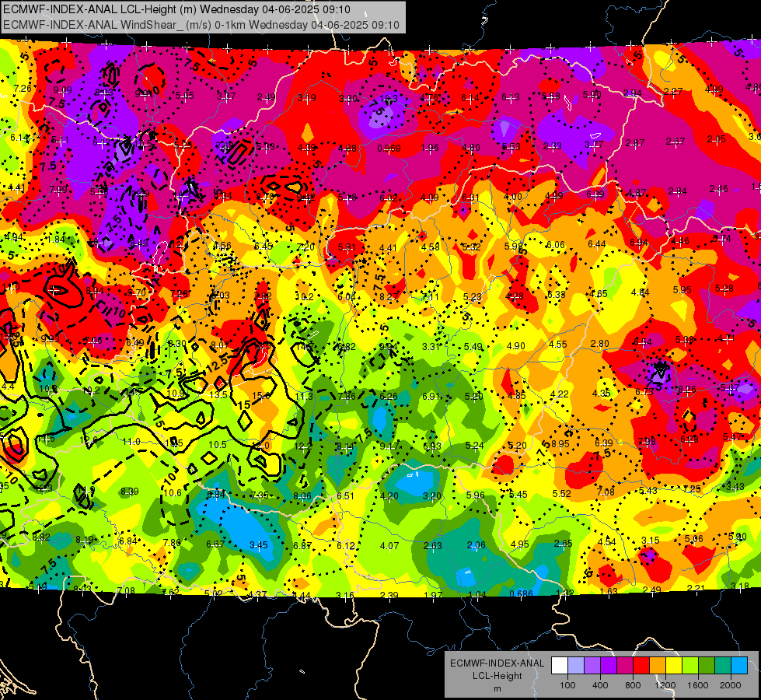Click the grid value '2.65'
This screenshot has height=700, width=761.
(563, 544)
